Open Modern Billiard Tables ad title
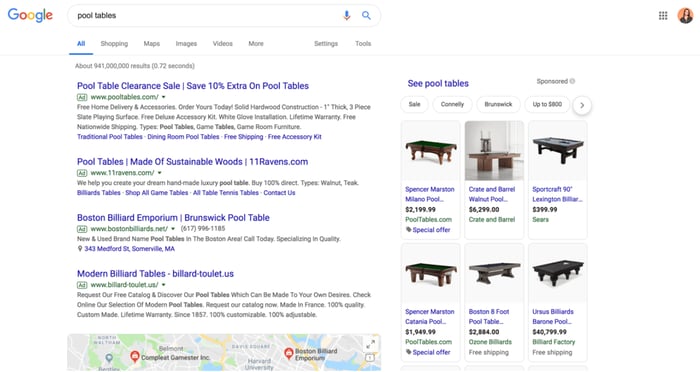This screenshot has height=372, width=700. (x=155, y=273)
